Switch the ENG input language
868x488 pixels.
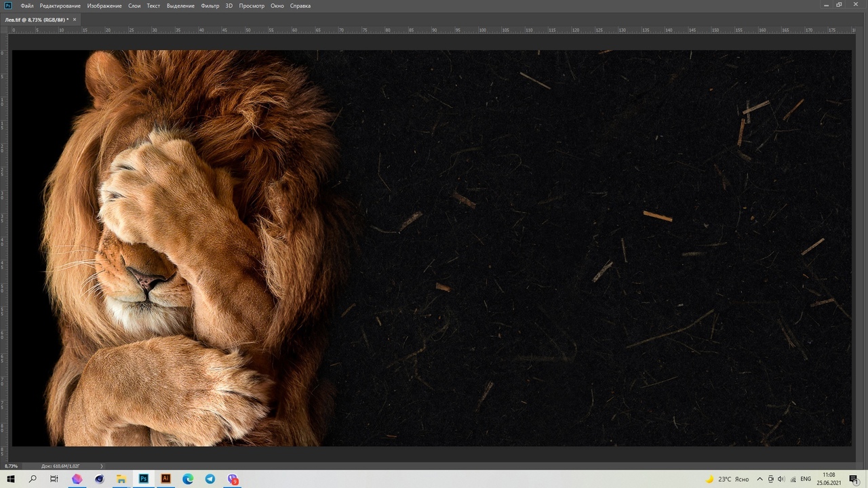coord(806,479)
